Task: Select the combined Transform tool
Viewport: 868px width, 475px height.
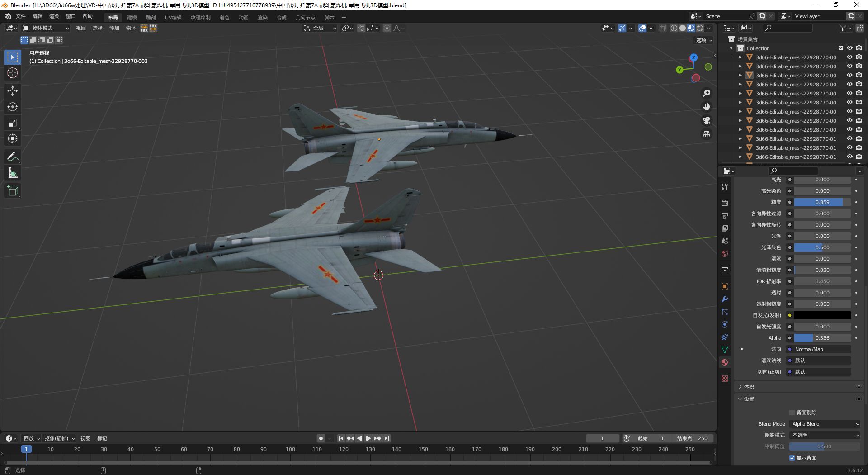Action: click(x=13, y=138)
